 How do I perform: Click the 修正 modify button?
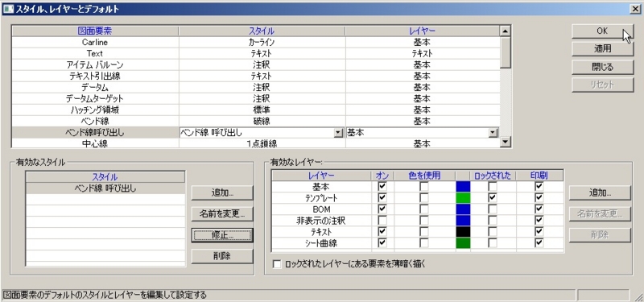222,235
